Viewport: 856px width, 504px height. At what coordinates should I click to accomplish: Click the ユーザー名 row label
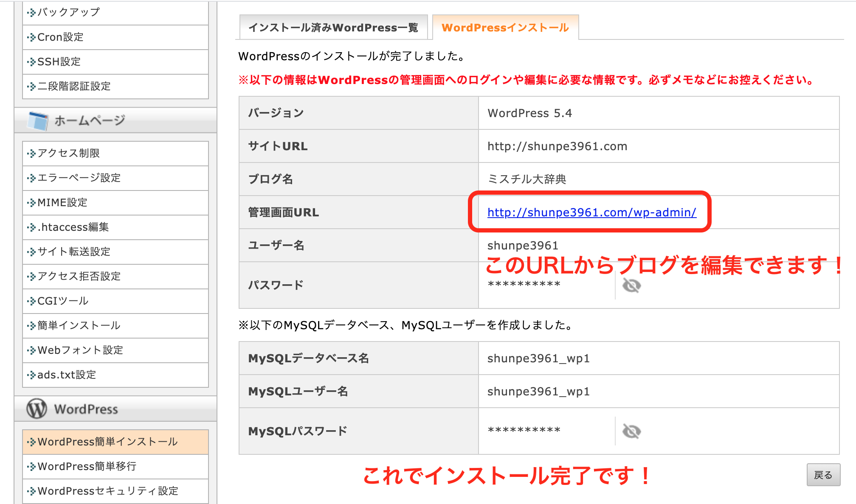[276, 246]
